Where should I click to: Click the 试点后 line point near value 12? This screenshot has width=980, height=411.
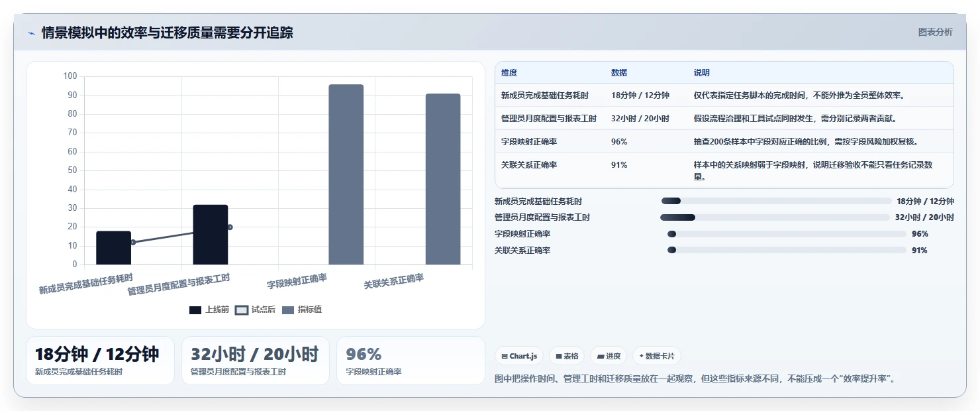tap(133, 243)
